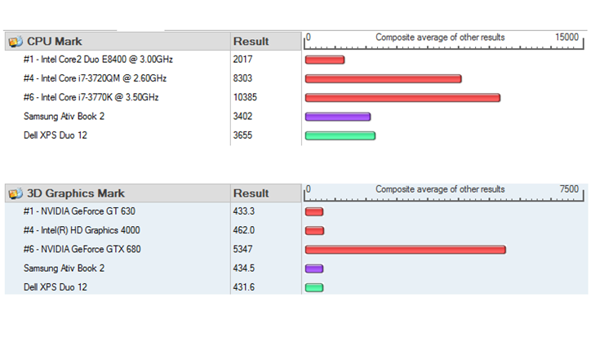This screenshot has height=364, width=604.
Task: Select row #4 - Intel Core i7-3720QM
Action: coord(95,78)
